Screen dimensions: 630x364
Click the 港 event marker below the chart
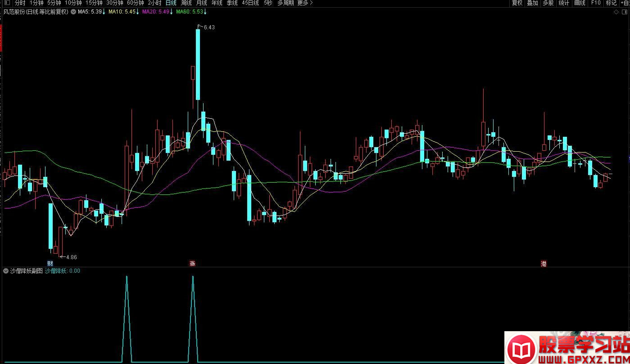click(544, 264)
